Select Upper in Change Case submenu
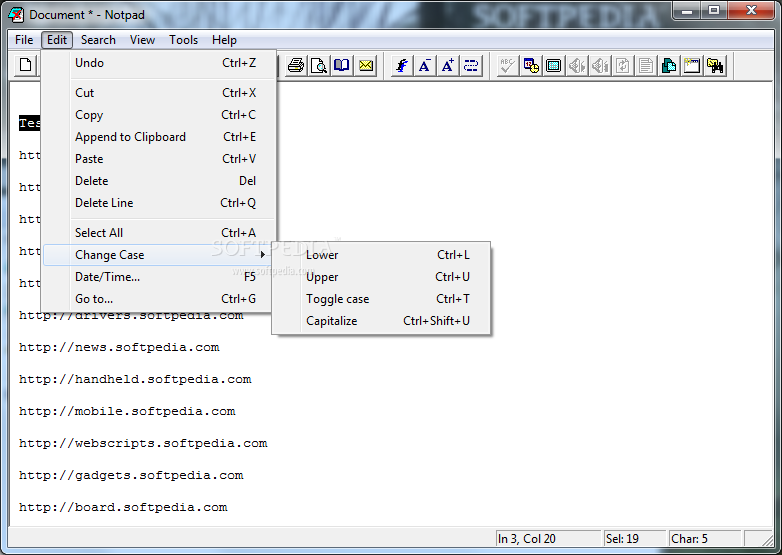 point(382,277)
